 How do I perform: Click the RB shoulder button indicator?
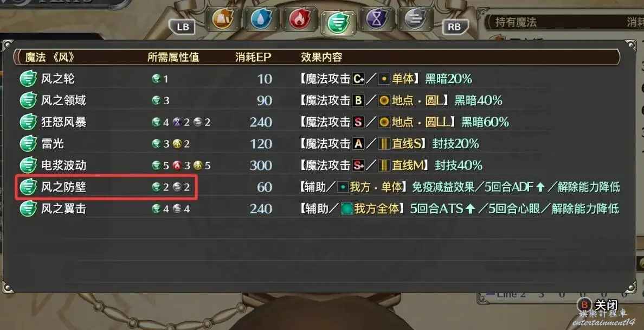click(x=454, y=27)
